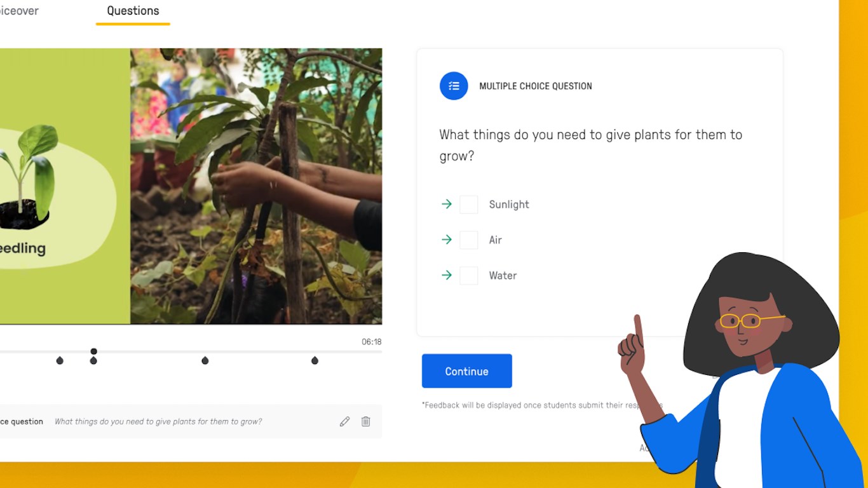Switch to the Questions tab

(x=133, y=11)
